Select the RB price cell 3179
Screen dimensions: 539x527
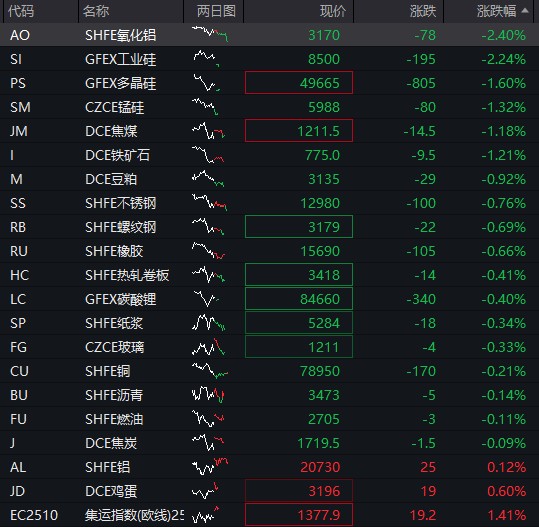tap(299, 227)
